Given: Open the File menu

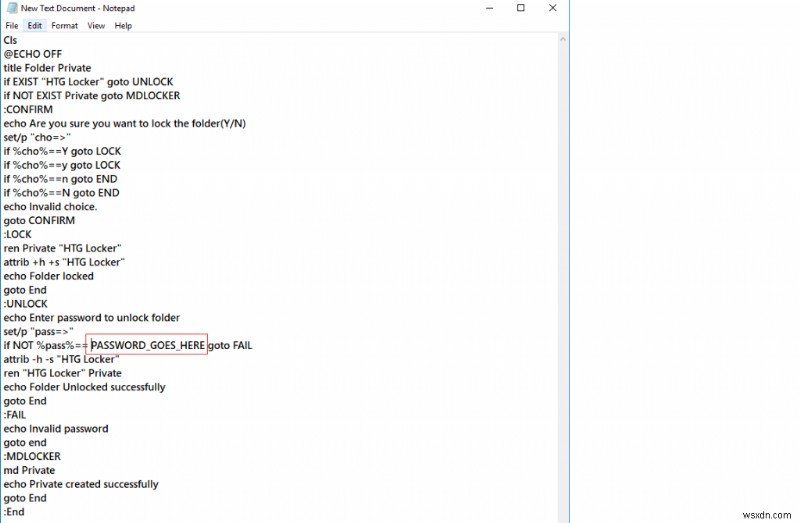Looking at the screenshot, I should coord(12,26).
